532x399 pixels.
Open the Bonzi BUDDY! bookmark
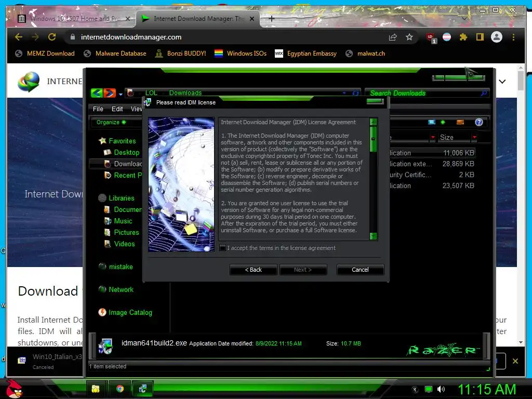click(180, 54)
